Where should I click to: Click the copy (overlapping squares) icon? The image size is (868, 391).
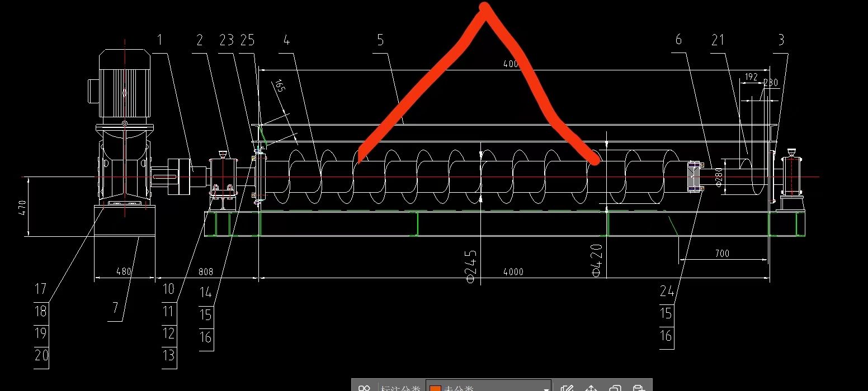(615, 388)
